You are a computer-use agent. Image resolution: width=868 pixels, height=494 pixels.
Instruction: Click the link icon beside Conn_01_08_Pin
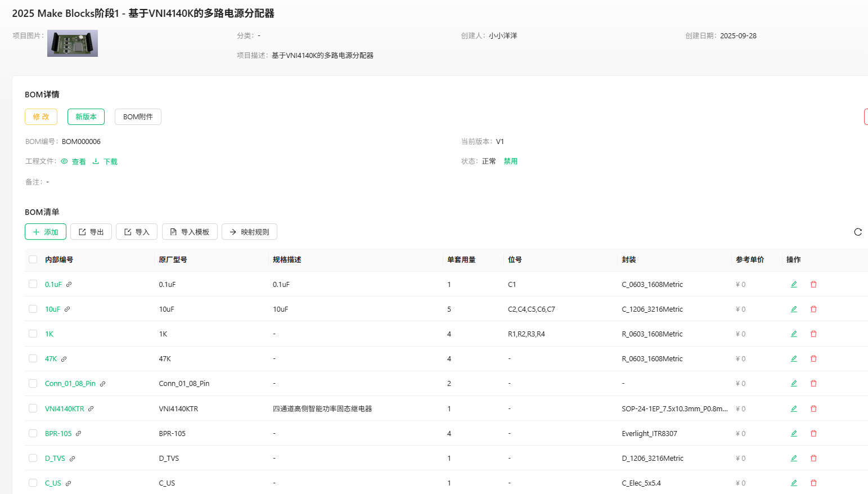pos(103,384)
